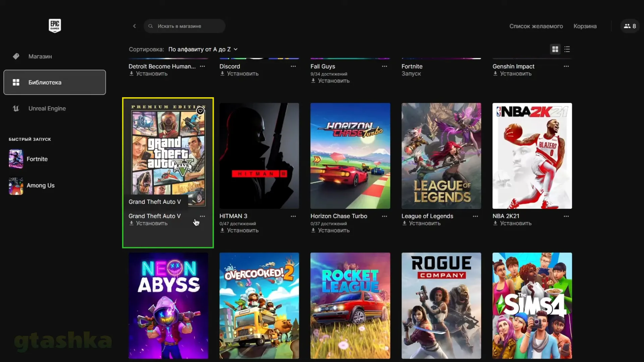Click Fall Guys achievements count 9/34
The image size is (644, 362).
pos(329,74)
